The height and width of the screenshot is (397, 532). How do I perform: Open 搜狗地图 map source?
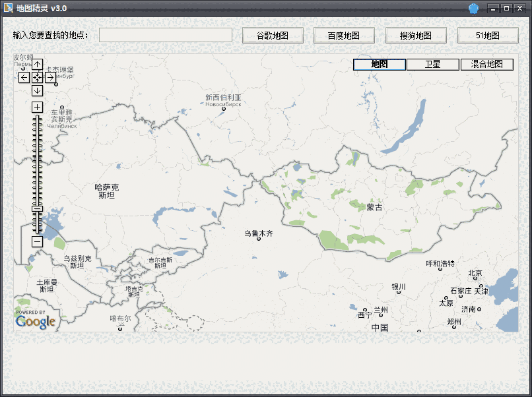point(416,36)
